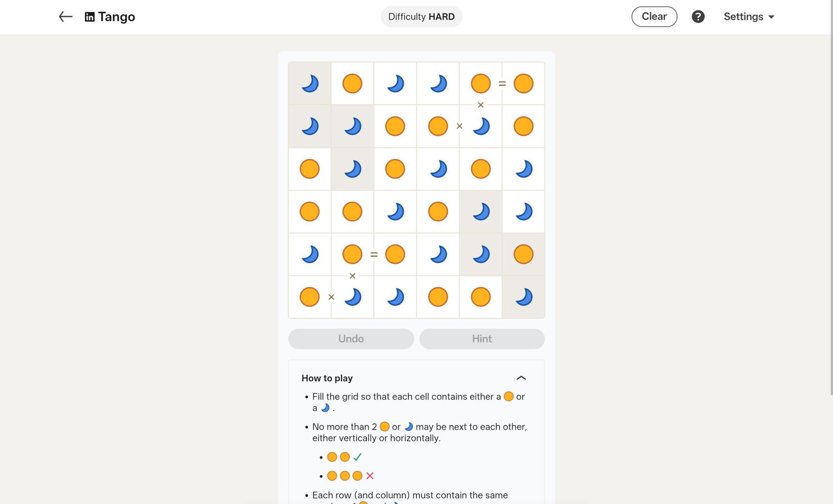The image size is (833, 504).
Task: Click the back arrow icon
Action: coord(66,17)
